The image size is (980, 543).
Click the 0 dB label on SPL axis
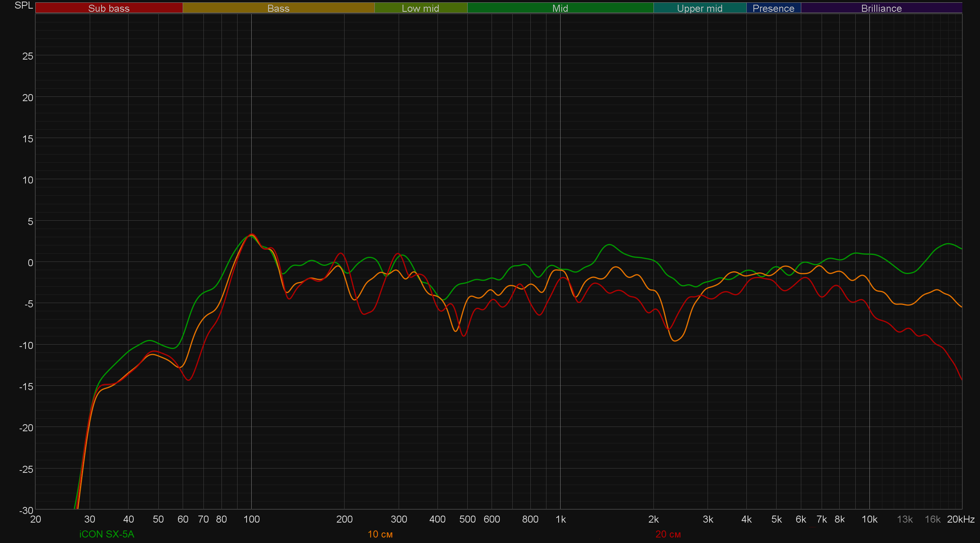pyautogui.click(x=30, y=263)
